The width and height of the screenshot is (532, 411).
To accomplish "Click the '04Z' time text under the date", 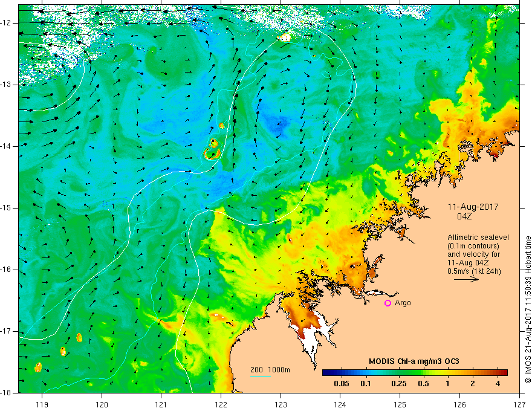I will [x=464, y=216].
